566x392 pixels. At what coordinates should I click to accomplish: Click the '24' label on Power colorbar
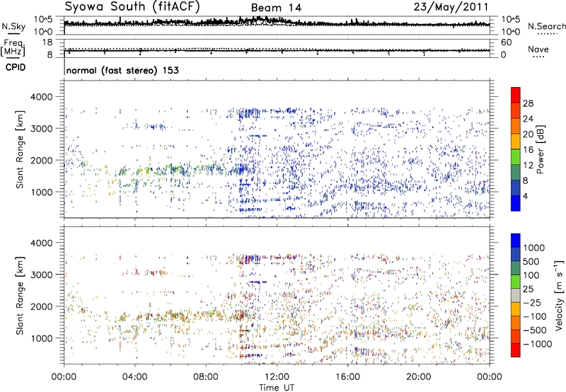(x=528, y=119)
